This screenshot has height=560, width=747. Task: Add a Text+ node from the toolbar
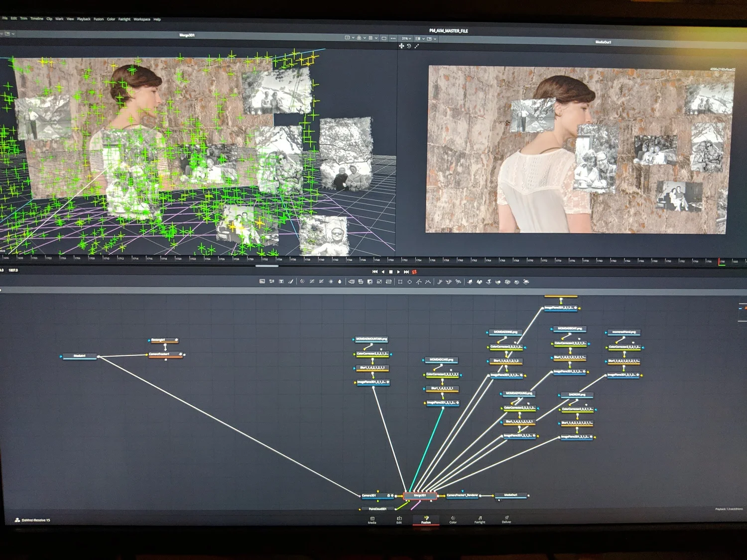point(281,281)
